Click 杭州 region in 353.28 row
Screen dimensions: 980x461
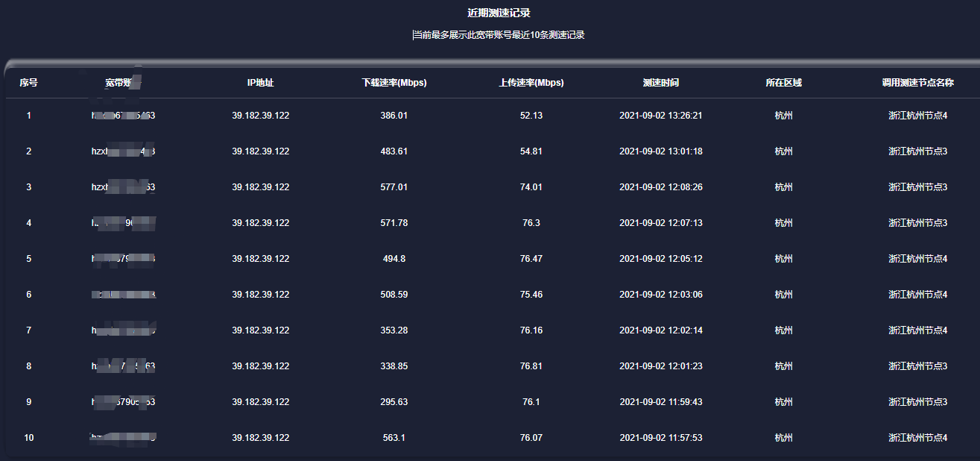tap(783, 330)
